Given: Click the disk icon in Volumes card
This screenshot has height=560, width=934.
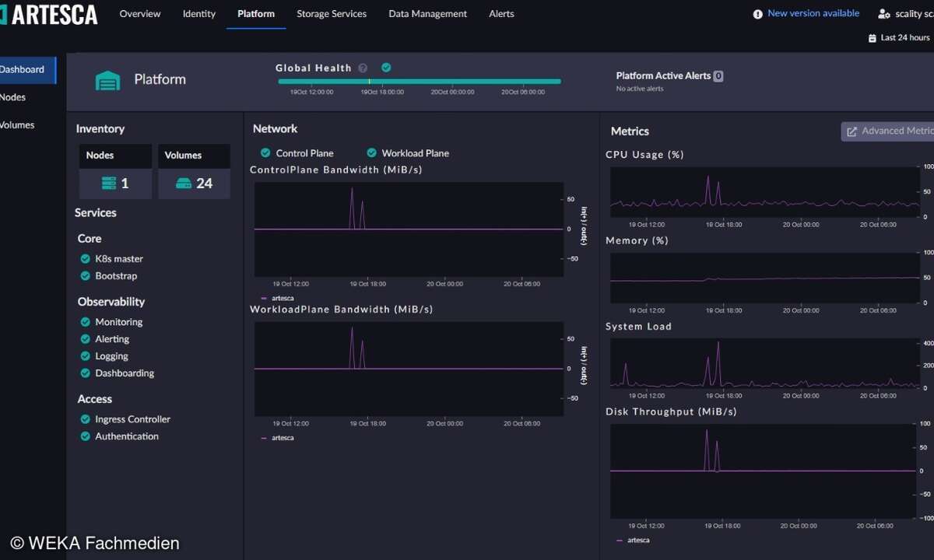Looking at the screenshot, I should (184, 184).
